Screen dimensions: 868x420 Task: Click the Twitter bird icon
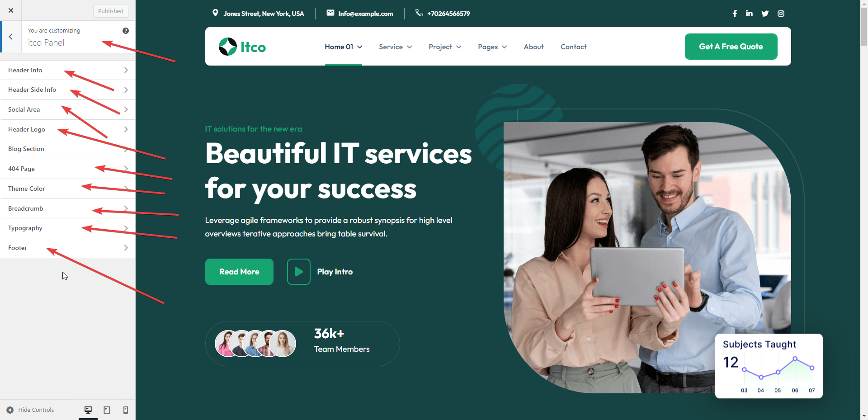[x=765, y=14]
